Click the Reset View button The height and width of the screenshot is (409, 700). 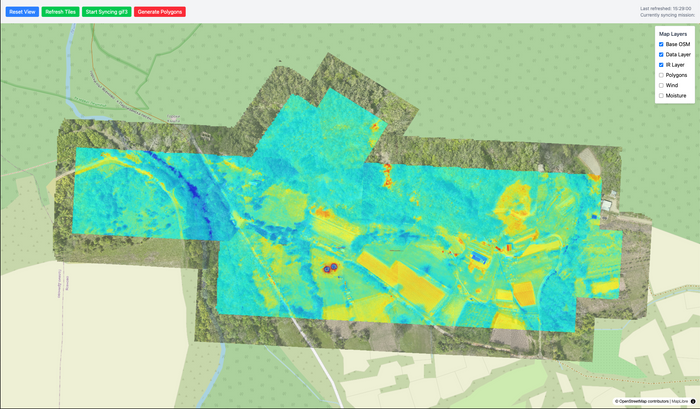coord(22,11)
